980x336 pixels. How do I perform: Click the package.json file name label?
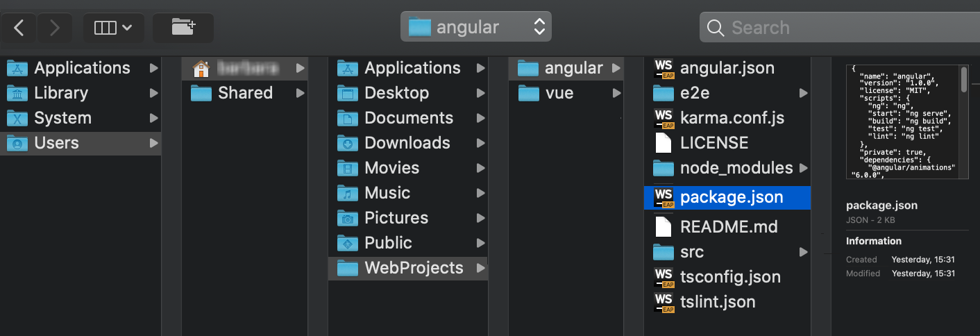pyautogui.click(x=732, y=197)
